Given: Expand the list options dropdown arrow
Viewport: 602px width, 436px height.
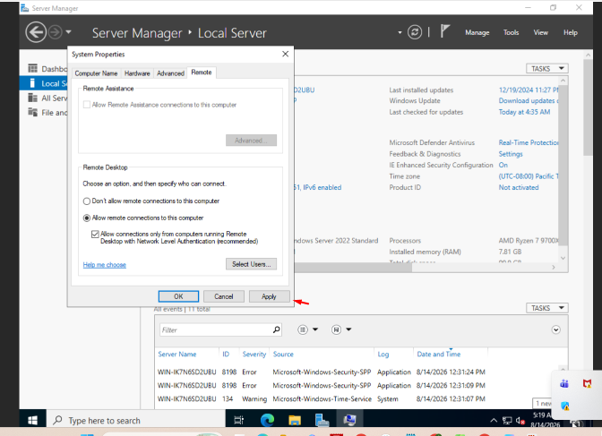Looking at the screenshot, I should click(x=315, y=329).
